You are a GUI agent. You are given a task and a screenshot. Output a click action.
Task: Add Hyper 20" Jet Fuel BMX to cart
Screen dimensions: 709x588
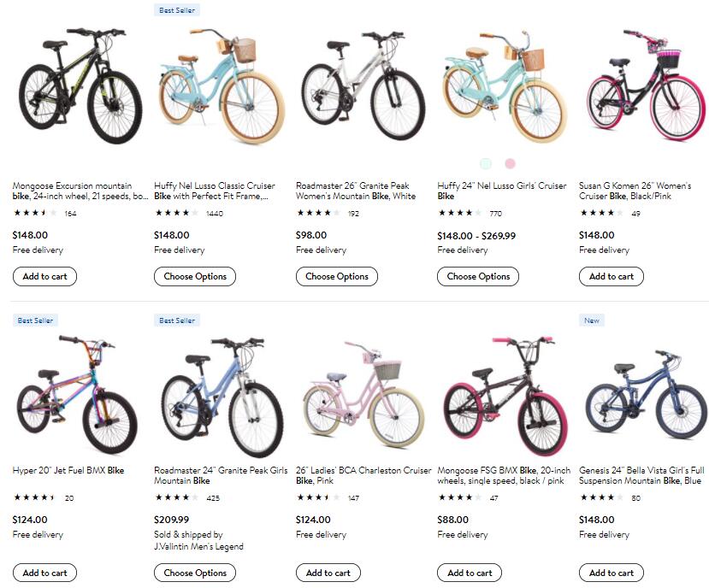pos(44,573)
